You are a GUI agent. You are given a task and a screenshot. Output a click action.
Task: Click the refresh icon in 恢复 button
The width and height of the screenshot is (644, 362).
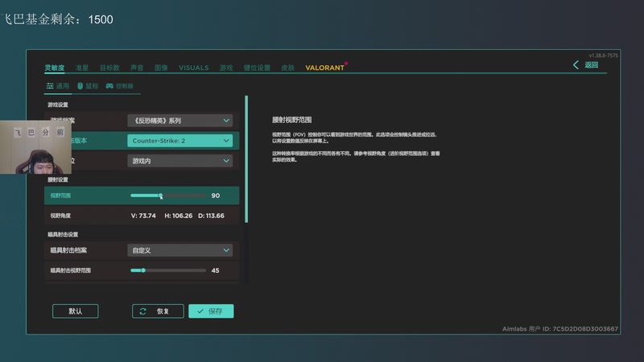point(143,311)
